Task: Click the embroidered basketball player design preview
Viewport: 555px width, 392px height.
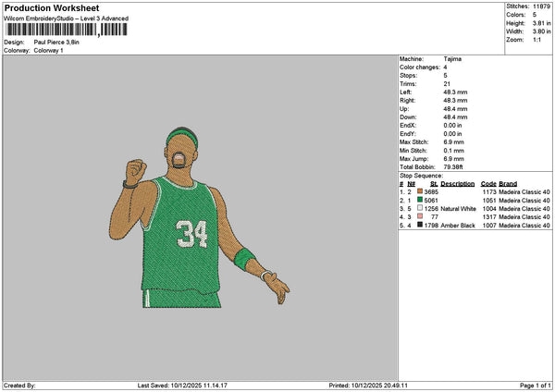Action: [x=199, y=217]
